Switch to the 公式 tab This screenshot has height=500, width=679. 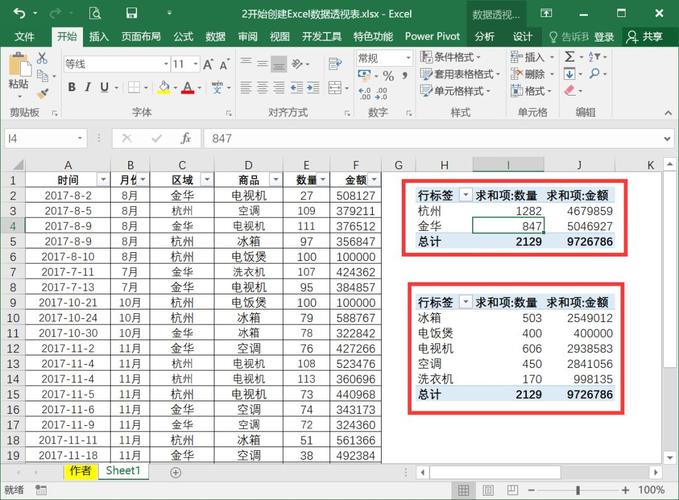[183, 37]
